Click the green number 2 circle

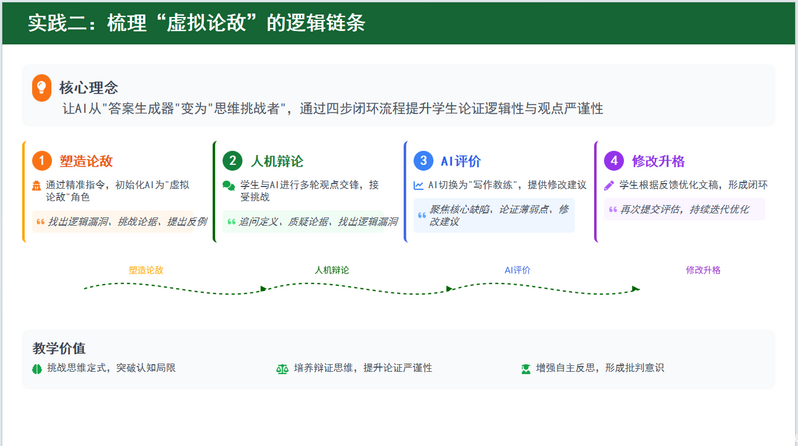[x=232, y=160]
